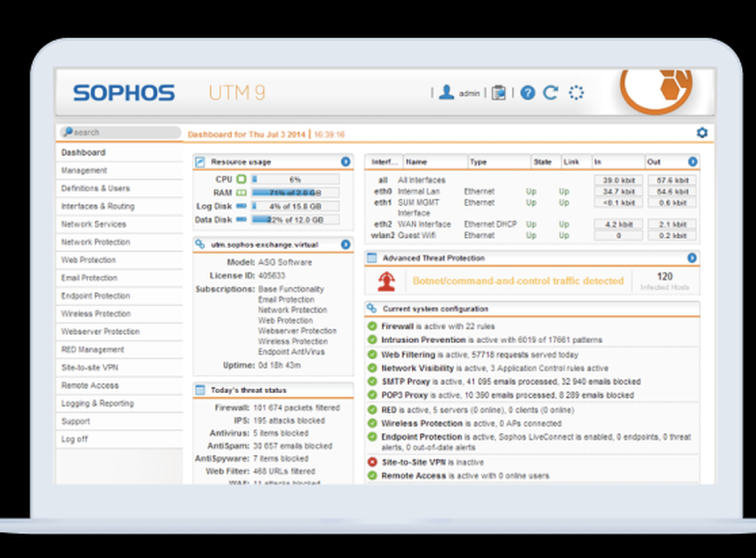The height and width of the screenshot is (558, 756).
Task: Click the admin user icon
Action: tap(447, 92)
